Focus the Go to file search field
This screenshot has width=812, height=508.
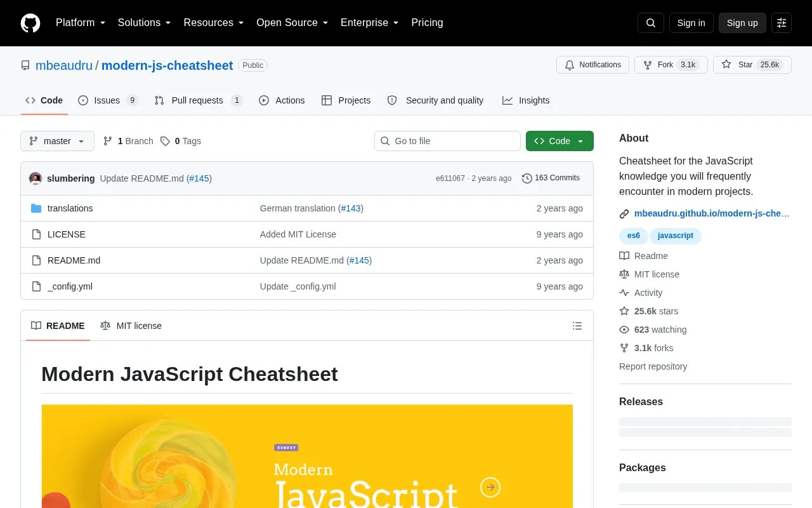click(x=447, y=141)
